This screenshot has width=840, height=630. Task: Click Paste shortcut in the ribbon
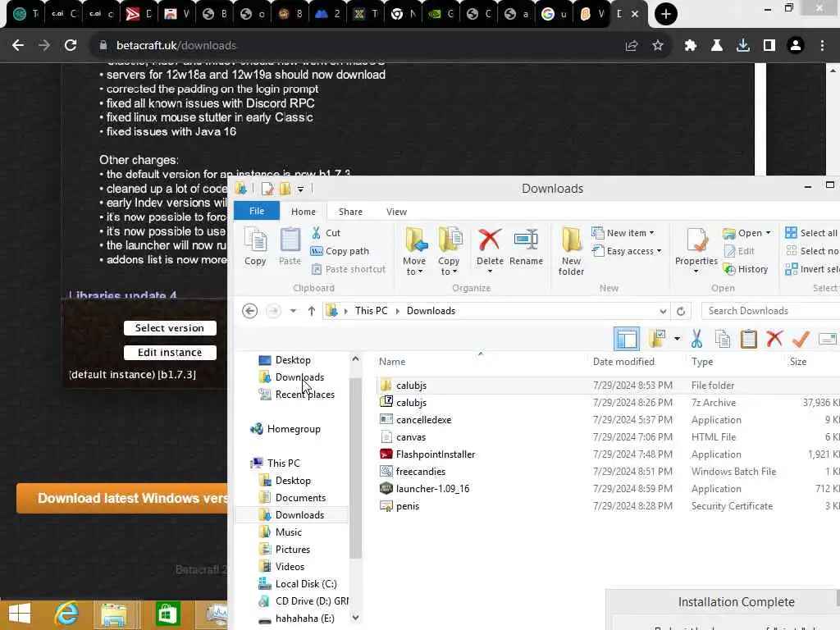coord(348,269)
